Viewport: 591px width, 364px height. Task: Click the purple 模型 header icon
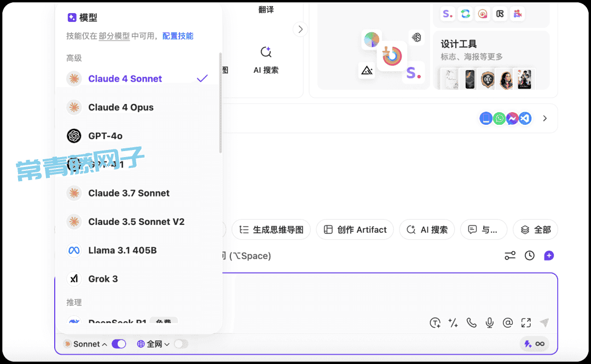coord(72,18)
